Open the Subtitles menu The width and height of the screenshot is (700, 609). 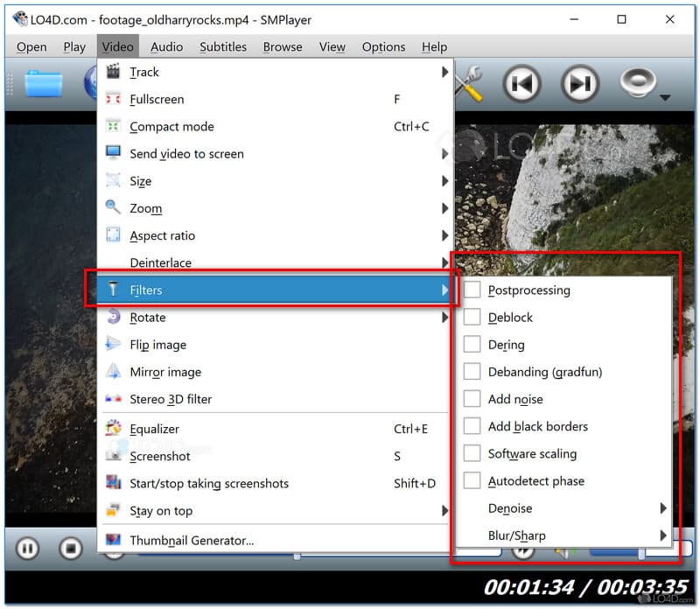(x=223, y=47)
